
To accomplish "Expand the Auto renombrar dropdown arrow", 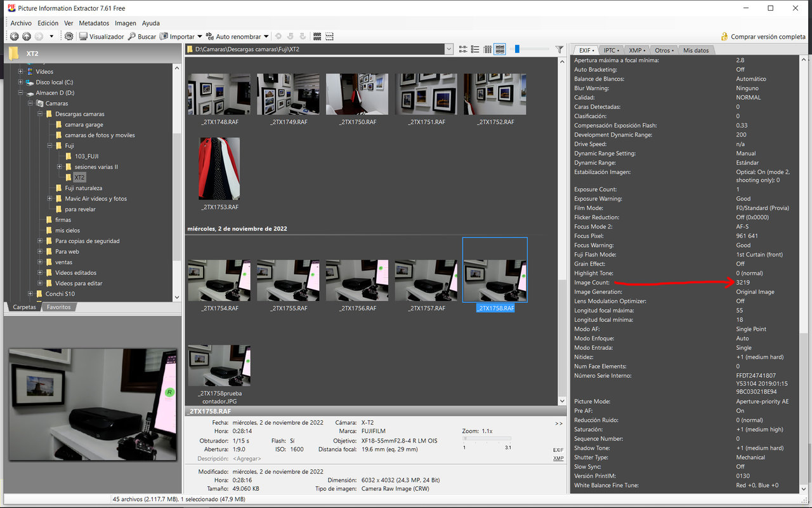I will 266,37.
